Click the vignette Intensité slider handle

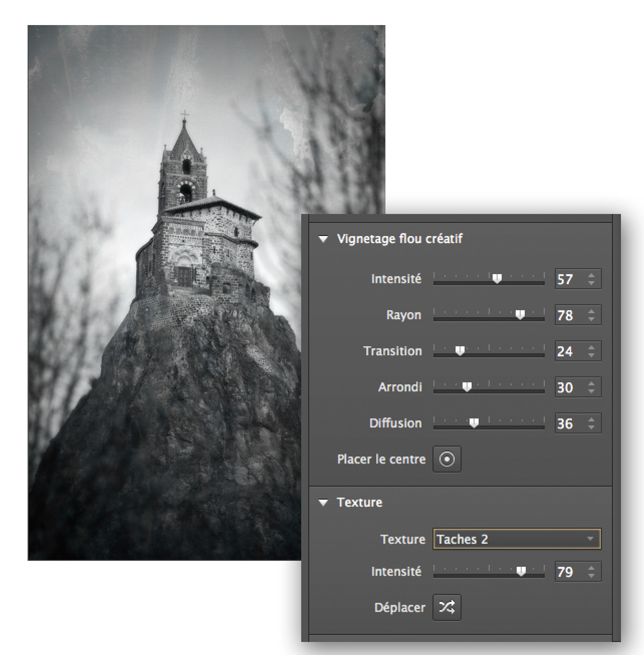click(x=497, y=279)
